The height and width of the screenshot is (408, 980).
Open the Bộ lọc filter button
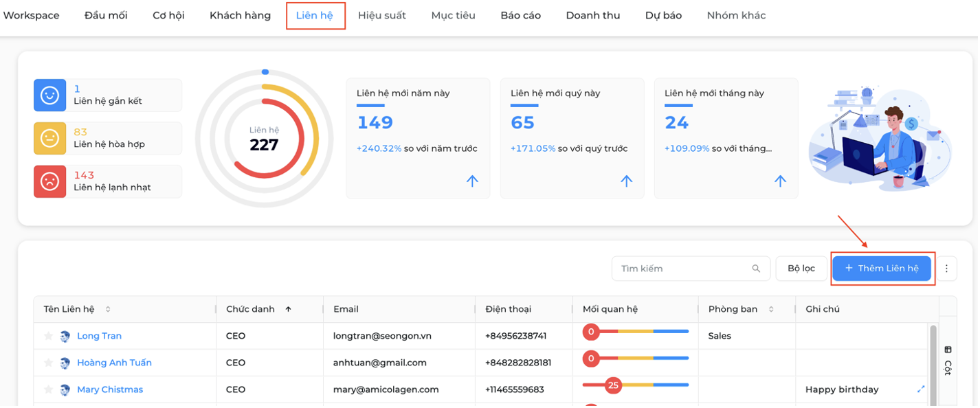(x=801, y=269)
